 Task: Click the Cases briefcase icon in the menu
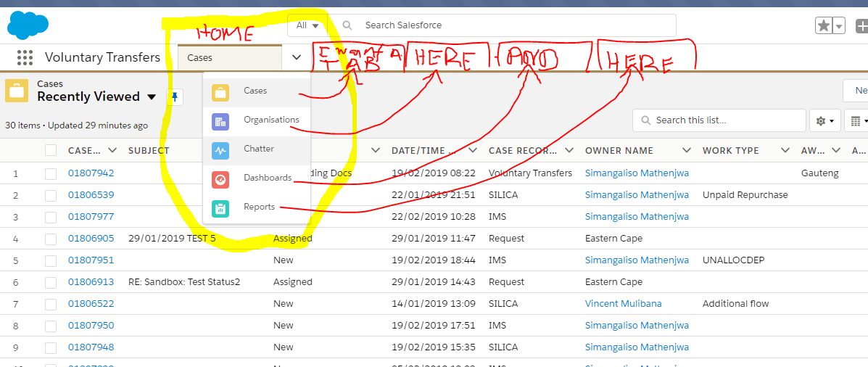[220, 92]
